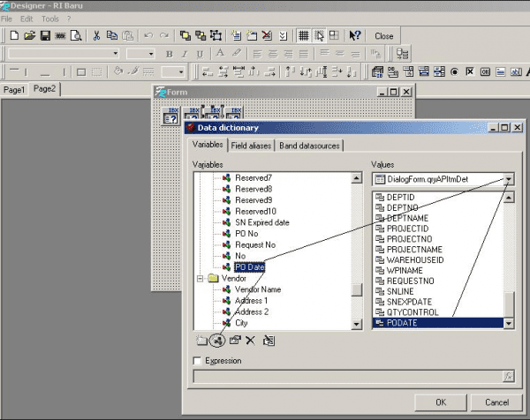Open the Tools menu
The height and width of the screenshot is (420, 530).
pyautogui.click(x=50, y=19)
